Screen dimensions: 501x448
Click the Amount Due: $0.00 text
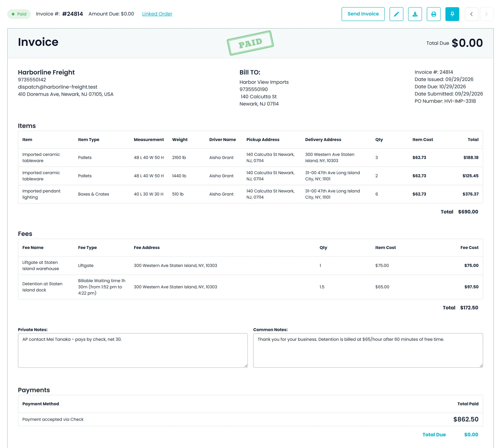coord(111,14)
